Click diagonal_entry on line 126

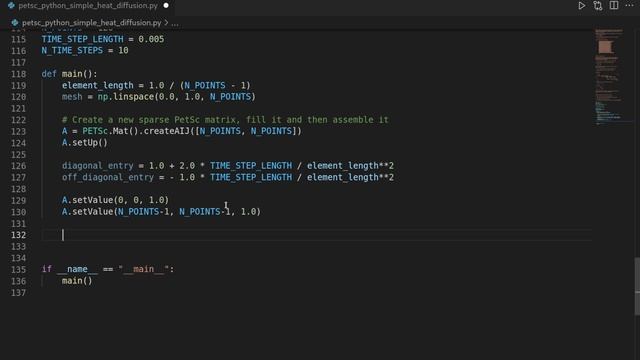(98, 166)
